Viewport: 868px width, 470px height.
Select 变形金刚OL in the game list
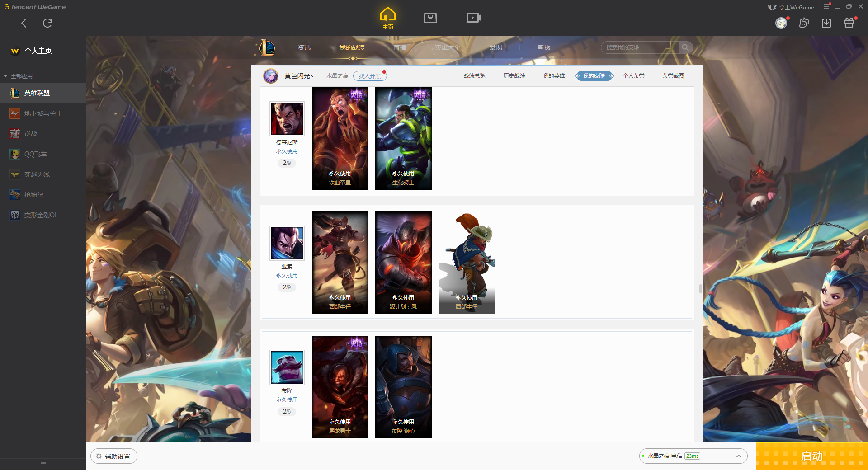(43, 215)
